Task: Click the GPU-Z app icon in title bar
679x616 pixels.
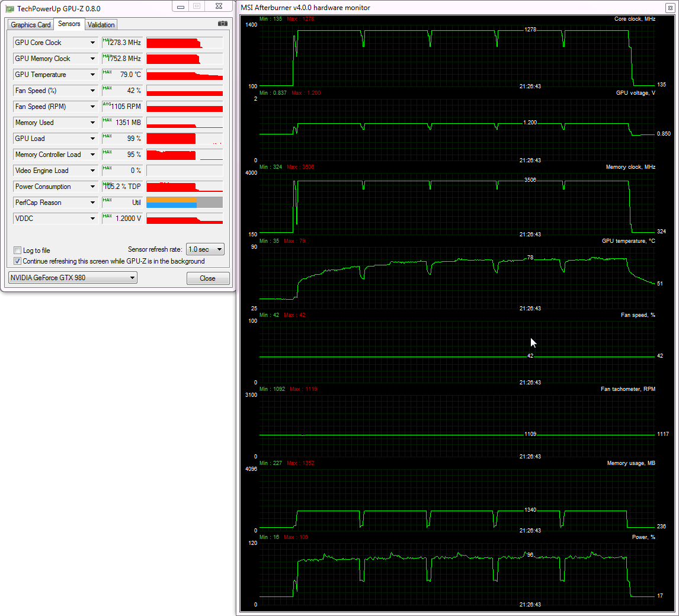Action: pyautogui.click(x=9, y=7)
